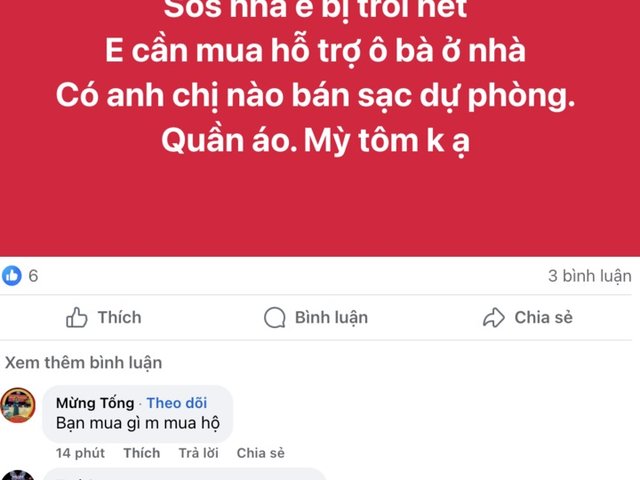Click the thumbs-up icon beside Thích

point(77,318)
